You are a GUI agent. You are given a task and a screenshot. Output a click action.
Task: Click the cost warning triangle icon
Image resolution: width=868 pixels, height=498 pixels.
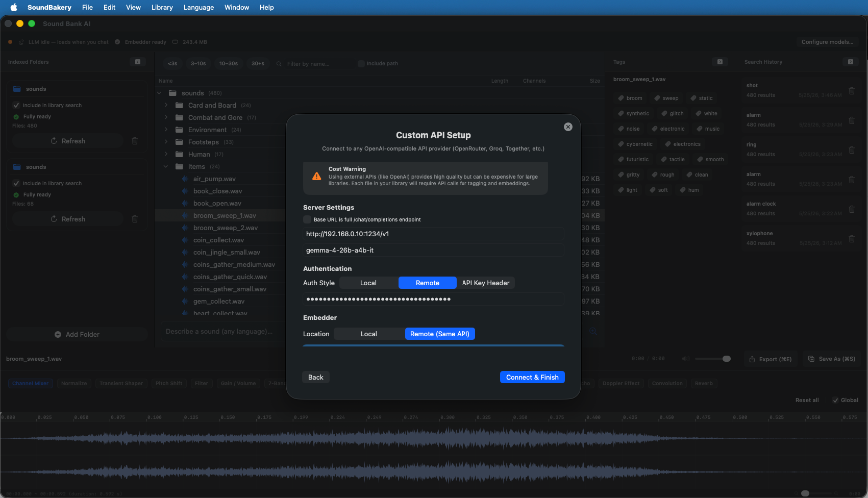tap(317, 176)
